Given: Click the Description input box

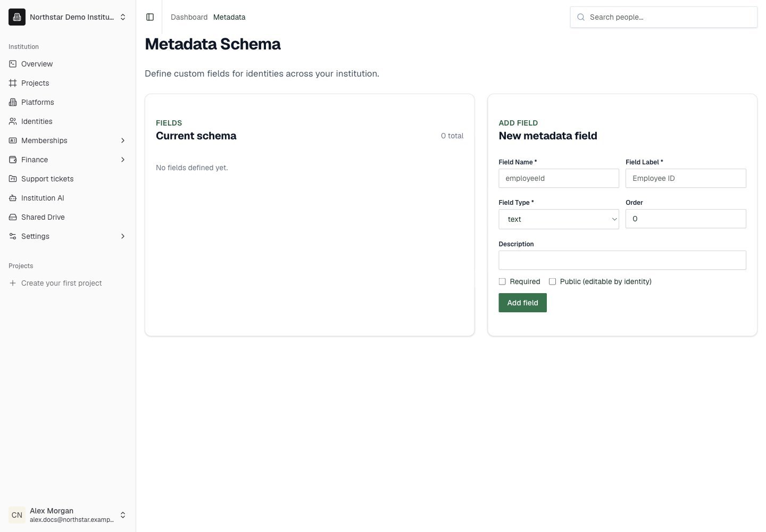Looking at the screenshot, I should [622, 260].
